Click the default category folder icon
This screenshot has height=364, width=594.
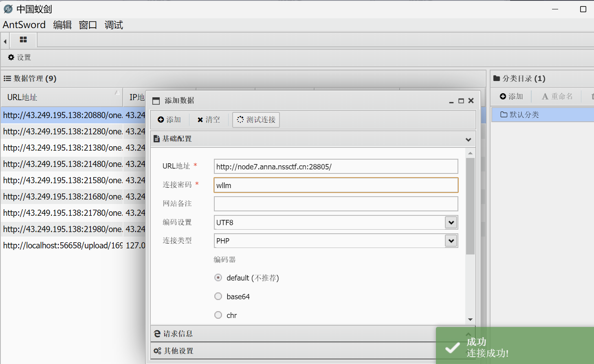click(504, 115)
